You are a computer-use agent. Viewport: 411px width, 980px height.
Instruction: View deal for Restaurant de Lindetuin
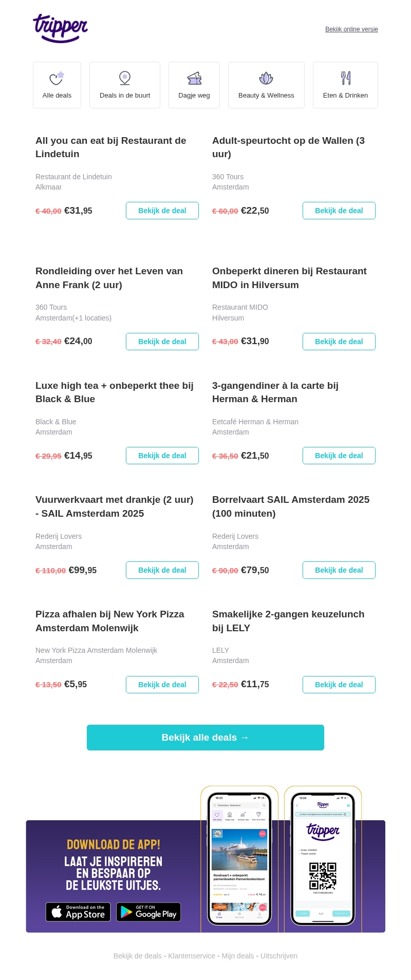click(162, 211)
